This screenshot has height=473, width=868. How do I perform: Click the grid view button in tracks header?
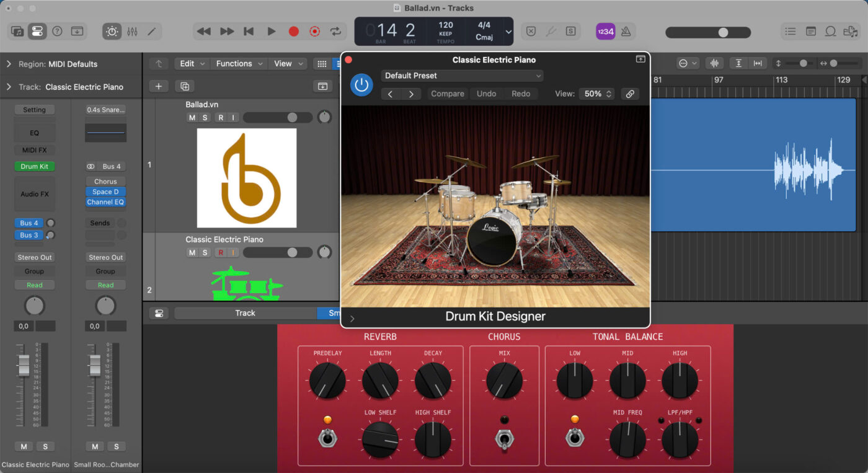pos(322,63)
